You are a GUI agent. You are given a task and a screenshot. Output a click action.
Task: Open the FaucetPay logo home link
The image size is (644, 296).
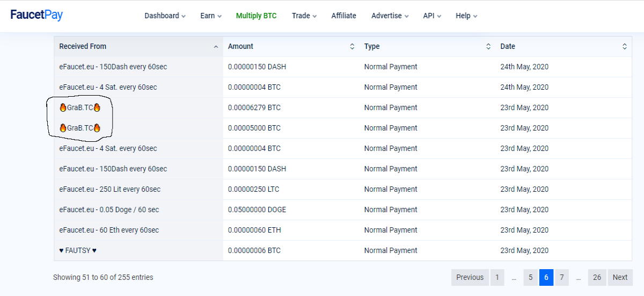coord(36,15)
